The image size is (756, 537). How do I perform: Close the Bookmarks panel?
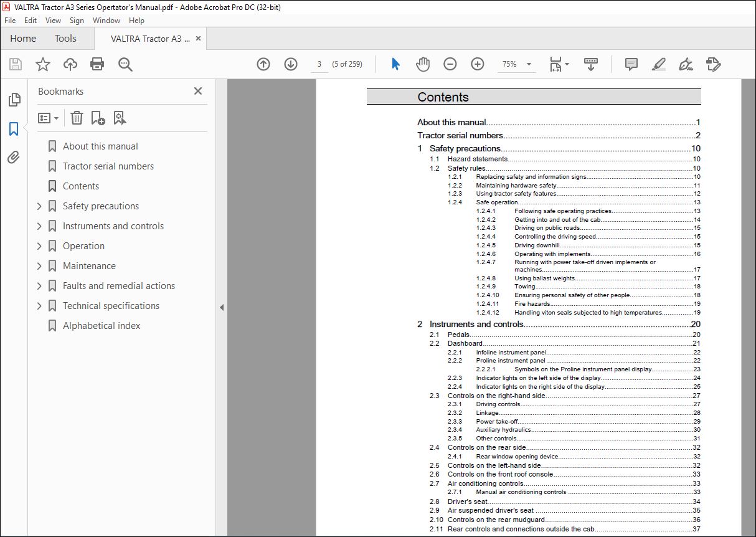pyautogui.click(x=198, y=91)
